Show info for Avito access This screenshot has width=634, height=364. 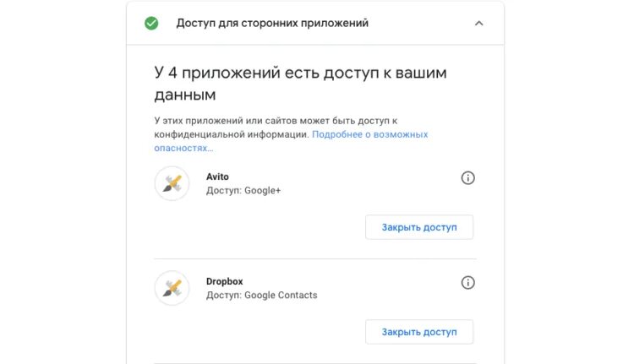click(x=467, y=177)
